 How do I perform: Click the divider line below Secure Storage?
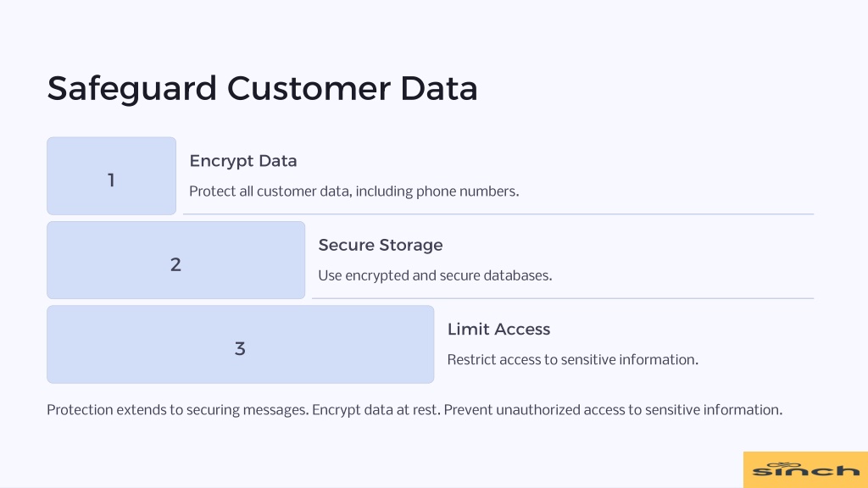click(x=563, y=297)
